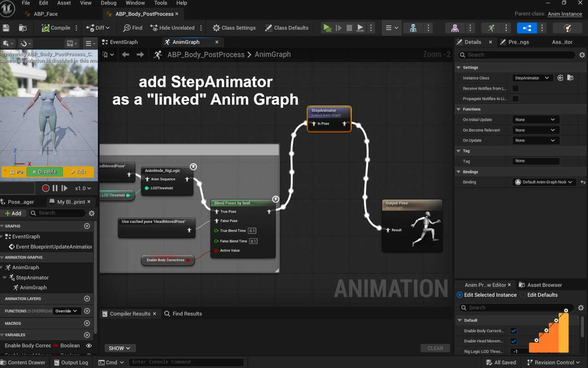Viewport: 588px width, 368px height.
Task: Select the Blend Poses by bool node
Action: click(243, 229)
